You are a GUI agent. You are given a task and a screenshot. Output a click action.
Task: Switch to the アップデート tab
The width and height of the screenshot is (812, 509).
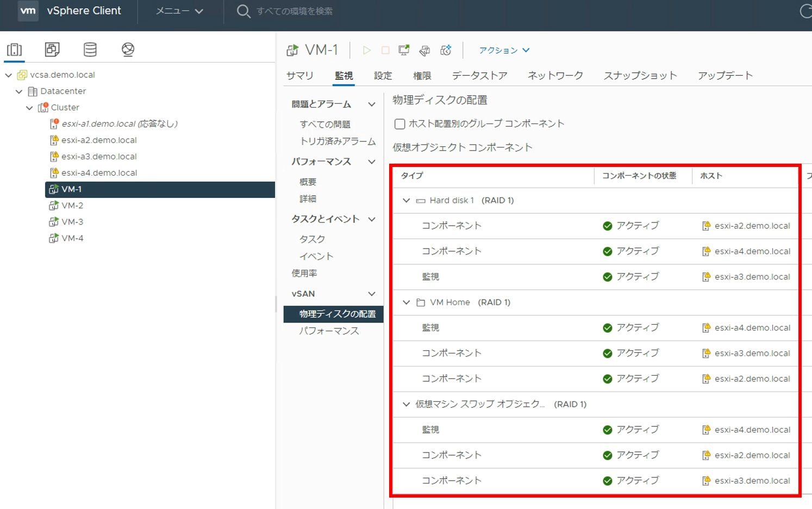point(726,76)
